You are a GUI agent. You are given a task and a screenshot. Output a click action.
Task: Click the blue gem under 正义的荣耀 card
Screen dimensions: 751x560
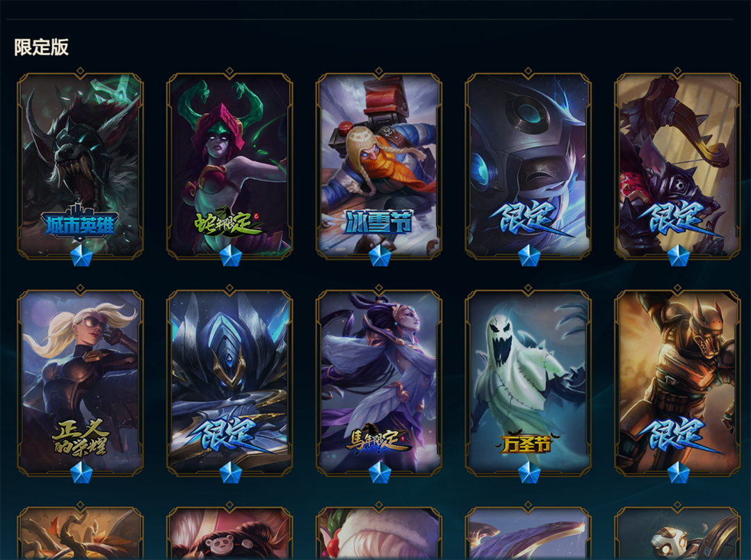[x=81, y=472]
